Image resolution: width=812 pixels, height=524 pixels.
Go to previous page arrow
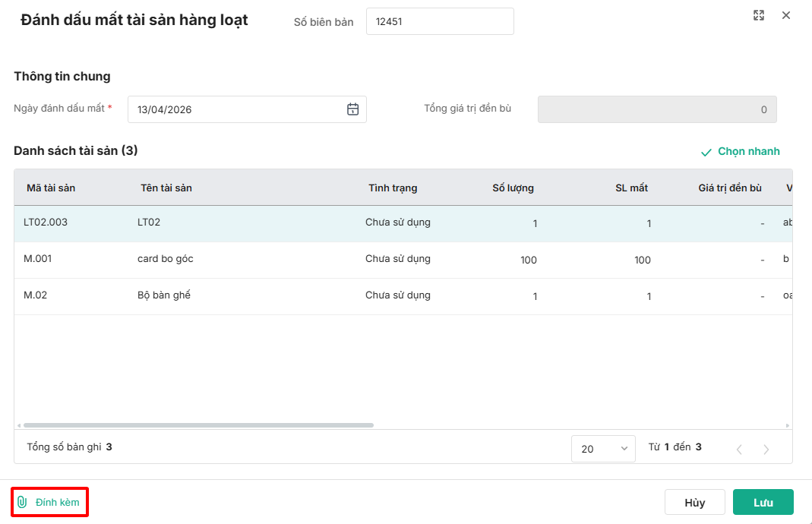739,449
